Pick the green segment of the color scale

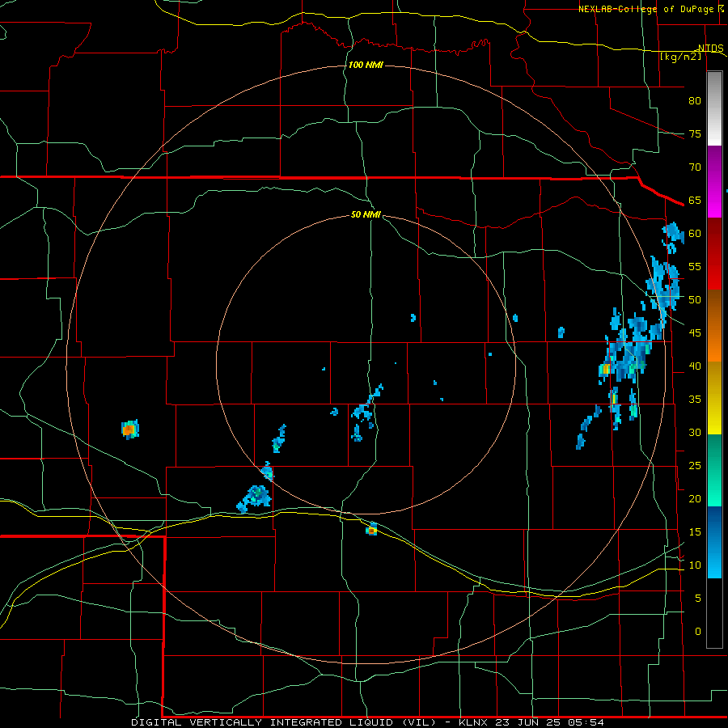point(714,470)
